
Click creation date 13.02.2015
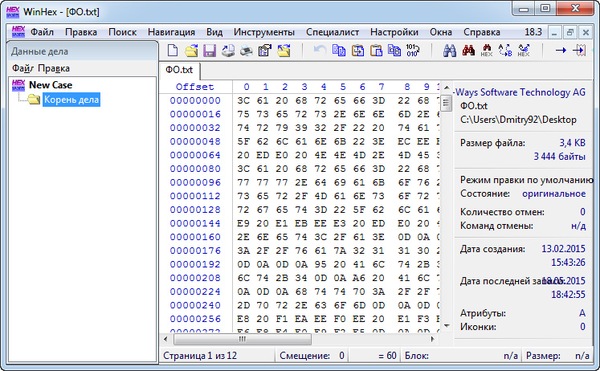tap(563, 249)
